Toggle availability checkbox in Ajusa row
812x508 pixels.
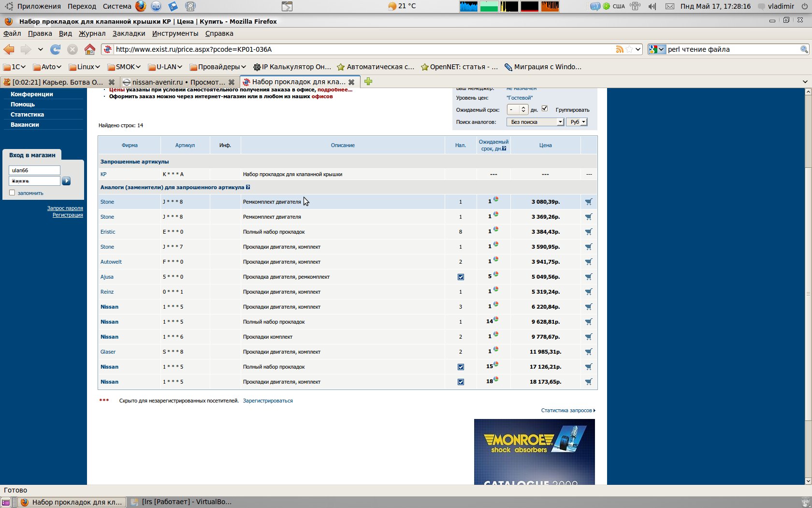[x=461, y=277]
